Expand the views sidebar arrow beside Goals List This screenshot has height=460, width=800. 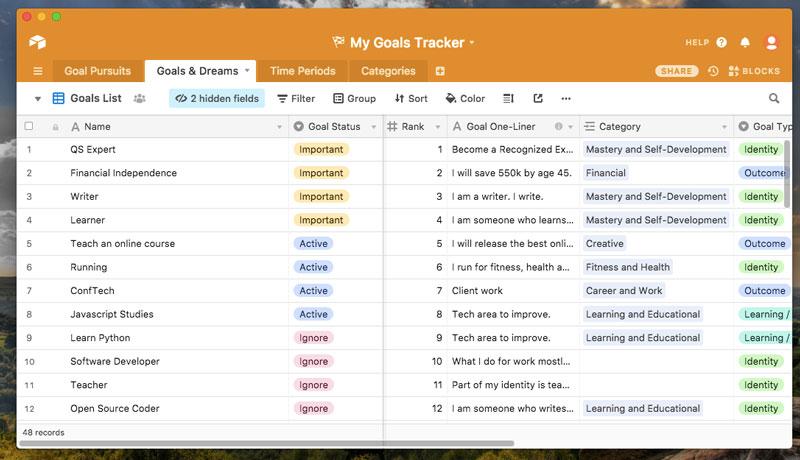click(38, 99)
